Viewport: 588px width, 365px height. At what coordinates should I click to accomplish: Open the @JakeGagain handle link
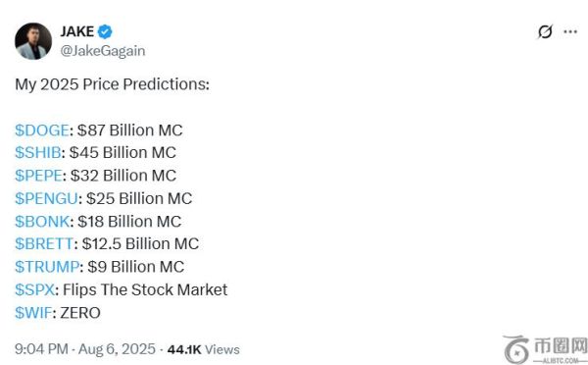[x=103, y=51]
